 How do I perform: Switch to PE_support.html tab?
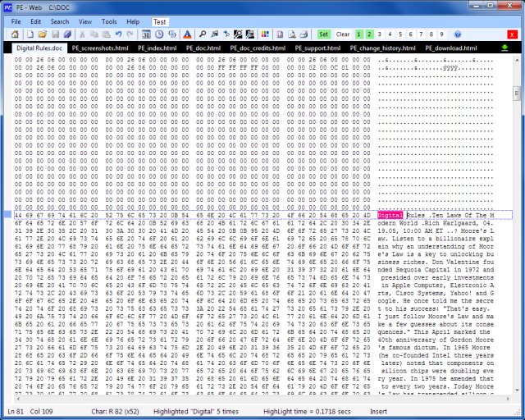[x=317, y=48]
